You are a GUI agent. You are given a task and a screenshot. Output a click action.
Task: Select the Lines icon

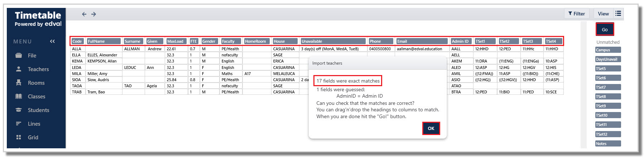(x=19, y=124)
